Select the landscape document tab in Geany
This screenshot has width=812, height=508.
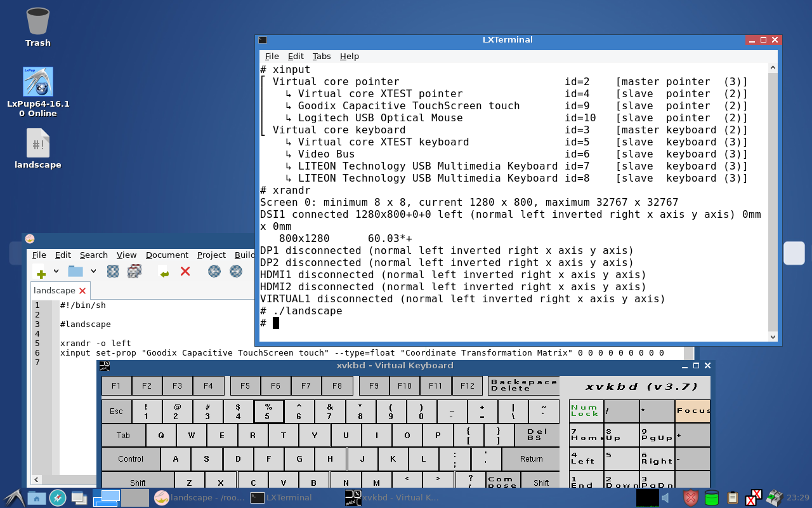point(55,291)
